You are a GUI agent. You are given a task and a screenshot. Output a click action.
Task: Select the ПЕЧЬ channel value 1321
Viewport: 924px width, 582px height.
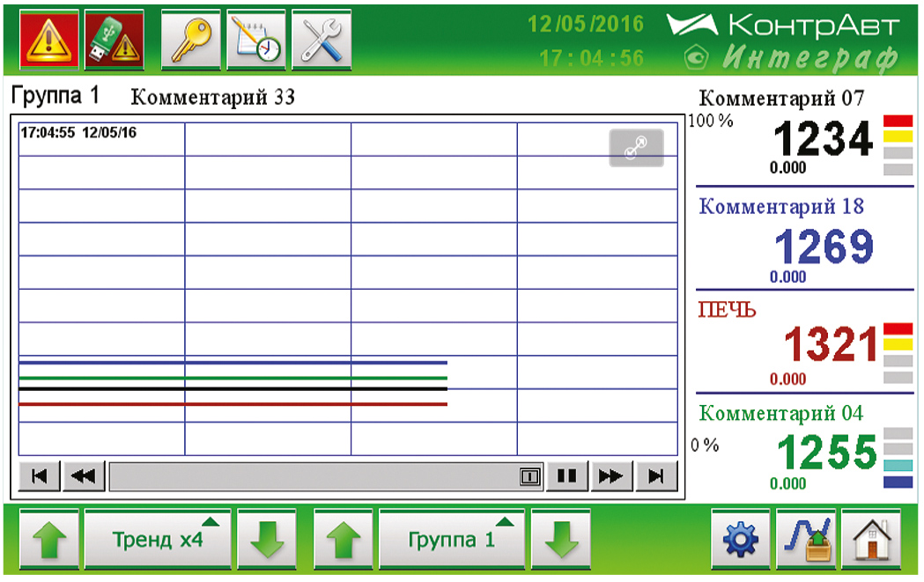pos(831,345)
